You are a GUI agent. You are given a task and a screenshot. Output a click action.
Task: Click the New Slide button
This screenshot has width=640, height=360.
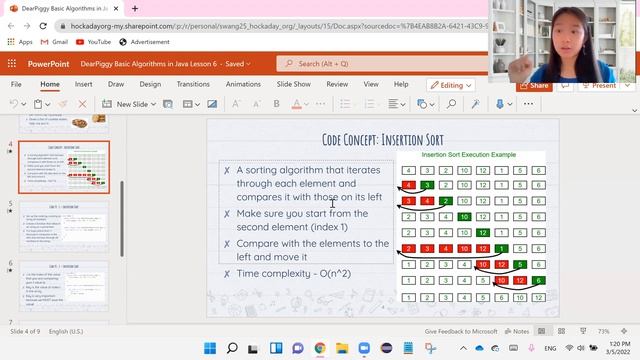[125, 104]
